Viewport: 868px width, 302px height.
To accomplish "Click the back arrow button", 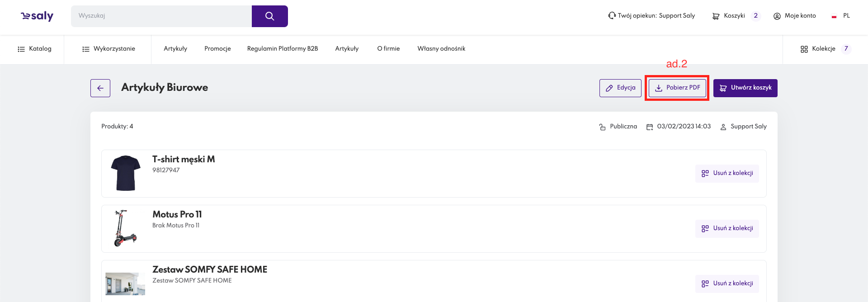I will [x=100, y=88].
